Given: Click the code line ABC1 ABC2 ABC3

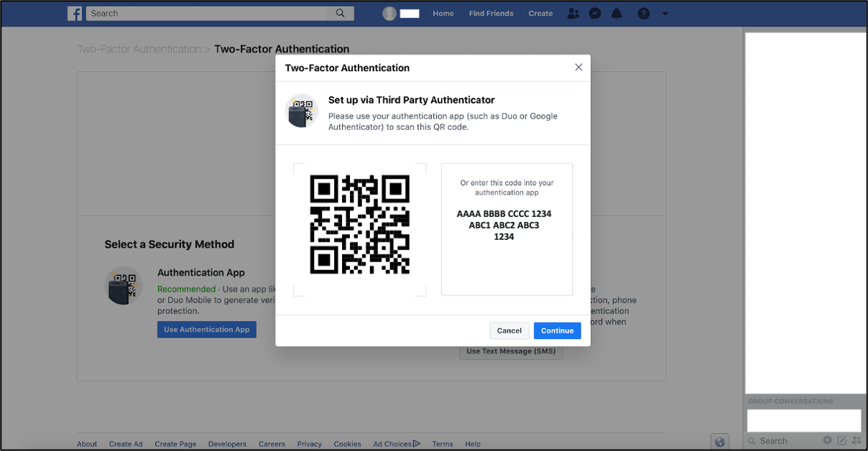Looking at the screenshot, I should (x=504, y=225).
